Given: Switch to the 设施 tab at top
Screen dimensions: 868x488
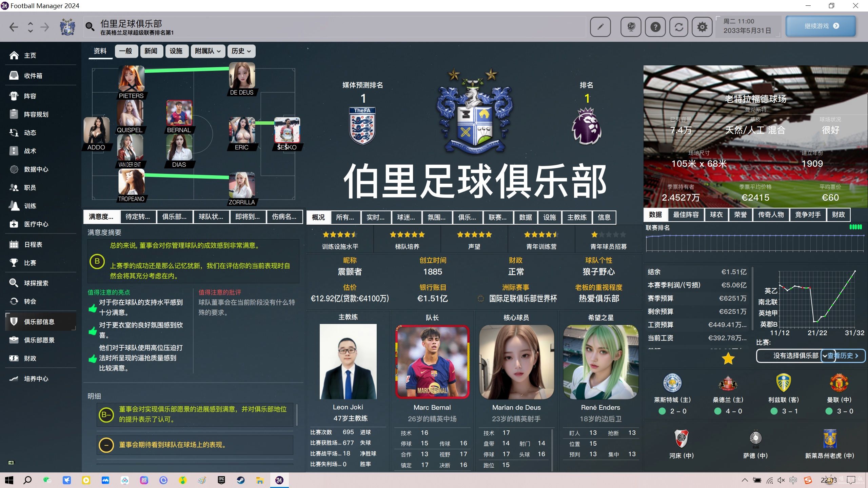Looking at the screenshot, I should coord(176,51).
